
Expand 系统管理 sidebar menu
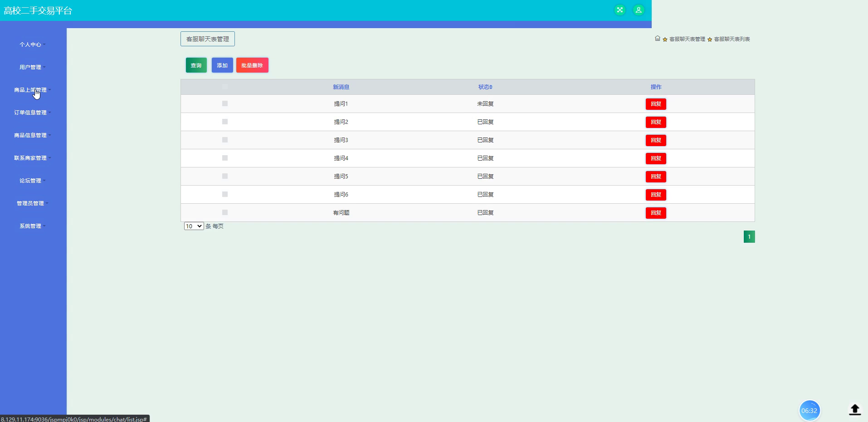33,226
